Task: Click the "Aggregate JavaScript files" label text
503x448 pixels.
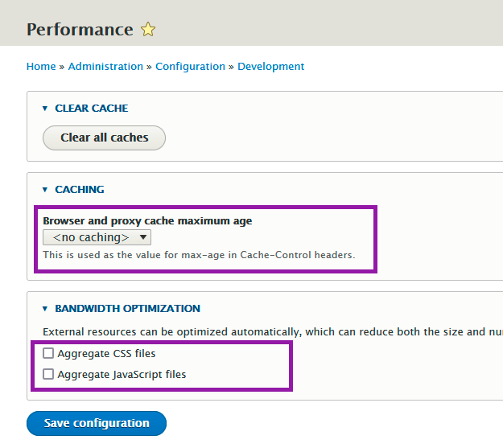Action: (122, 374)
